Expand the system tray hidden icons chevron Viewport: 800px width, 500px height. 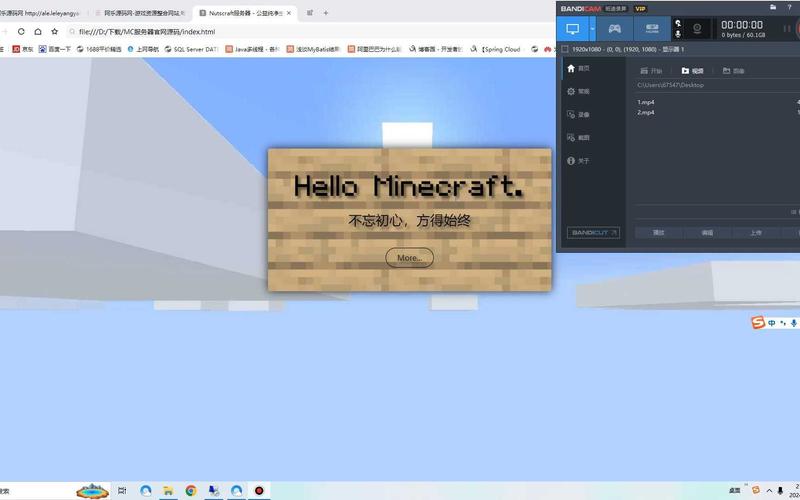(769, 491)
